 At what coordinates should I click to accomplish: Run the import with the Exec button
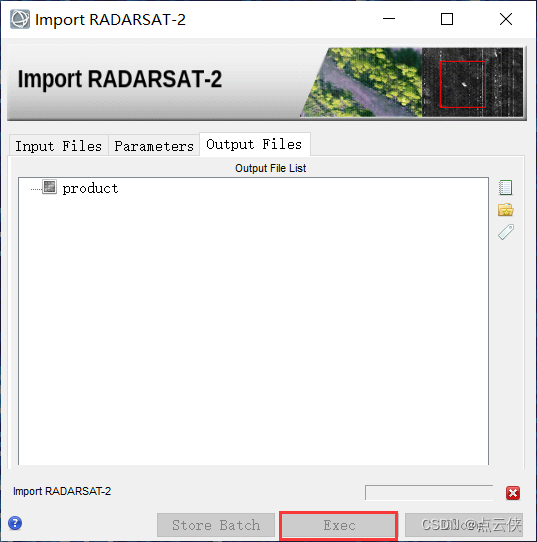(x=339, y=525)
